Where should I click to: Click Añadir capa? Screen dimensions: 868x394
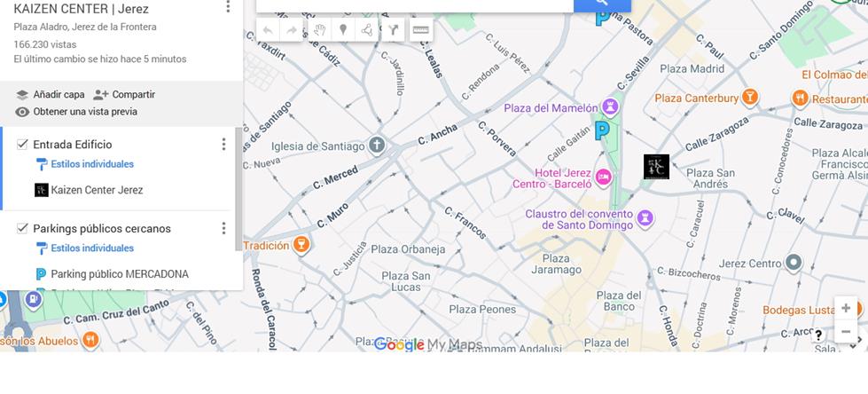point(50,94)
